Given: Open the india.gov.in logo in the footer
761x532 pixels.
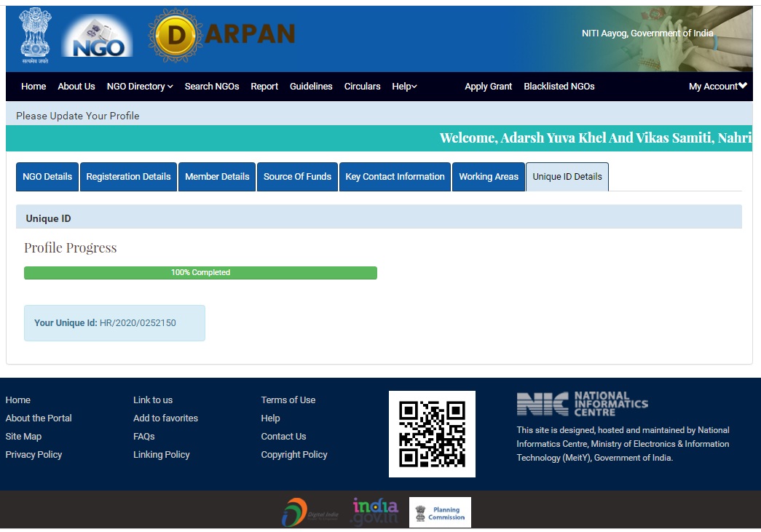Looking at the screenshot, I should pos(374,512).
